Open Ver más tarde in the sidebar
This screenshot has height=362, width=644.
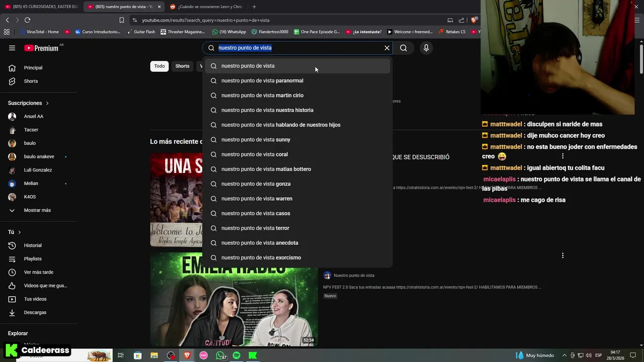click(x=39, y=272)
